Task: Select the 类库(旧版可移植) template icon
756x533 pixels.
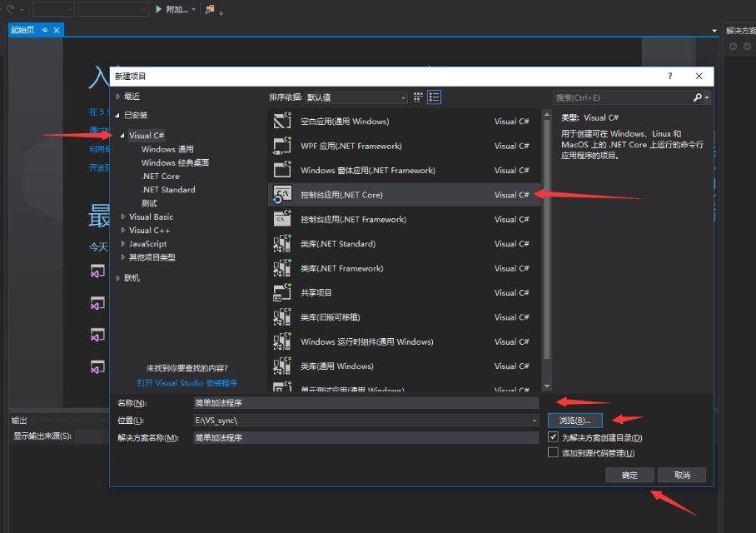Action: (282, 317)
